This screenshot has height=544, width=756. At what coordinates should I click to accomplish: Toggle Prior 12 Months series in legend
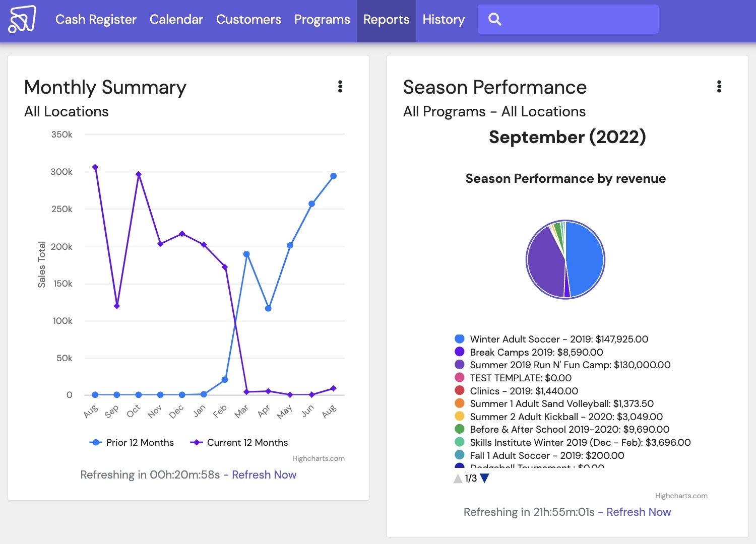coord(132,443)
